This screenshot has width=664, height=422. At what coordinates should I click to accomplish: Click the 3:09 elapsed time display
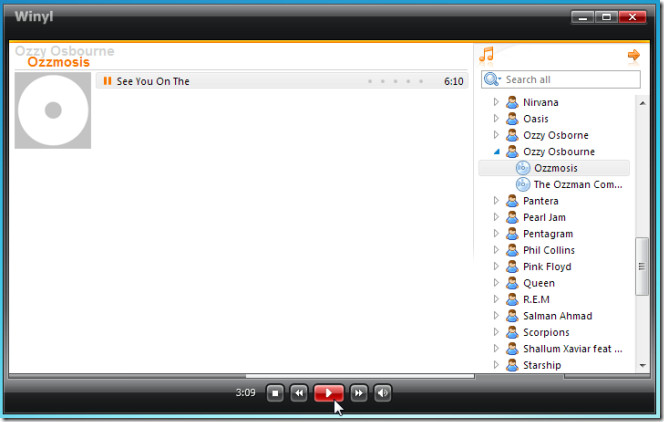click(246, 393)
